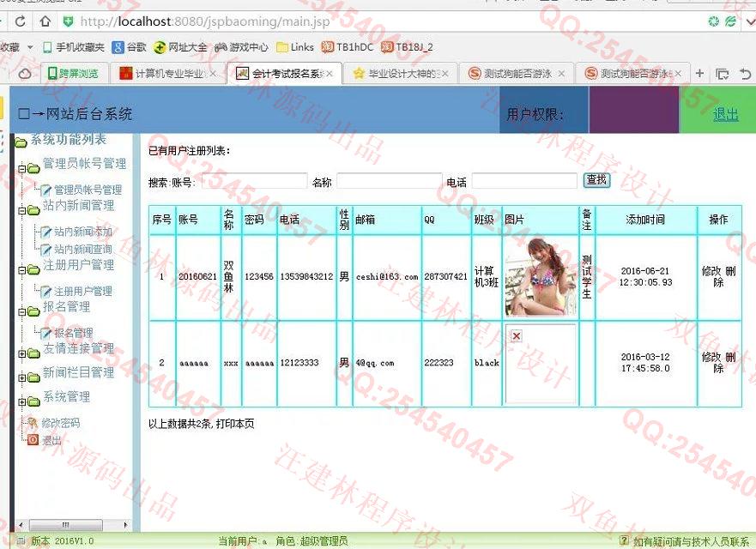Click 退出 in the sidebar tree
756x549 pixels.
[x=51, y=440]
